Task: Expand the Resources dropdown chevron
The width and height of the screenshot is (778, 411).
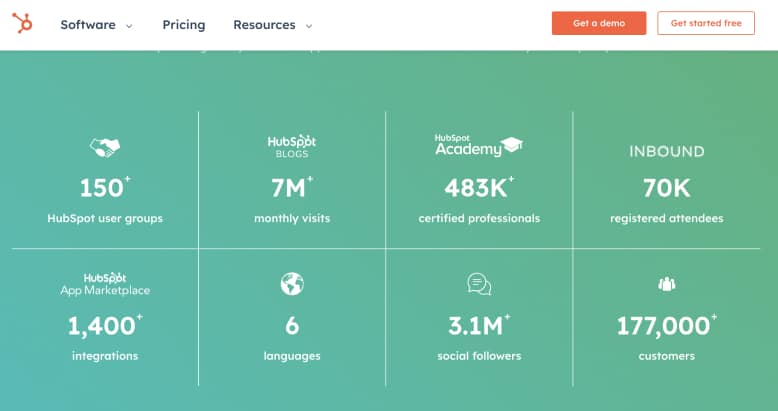Action: 309,26
